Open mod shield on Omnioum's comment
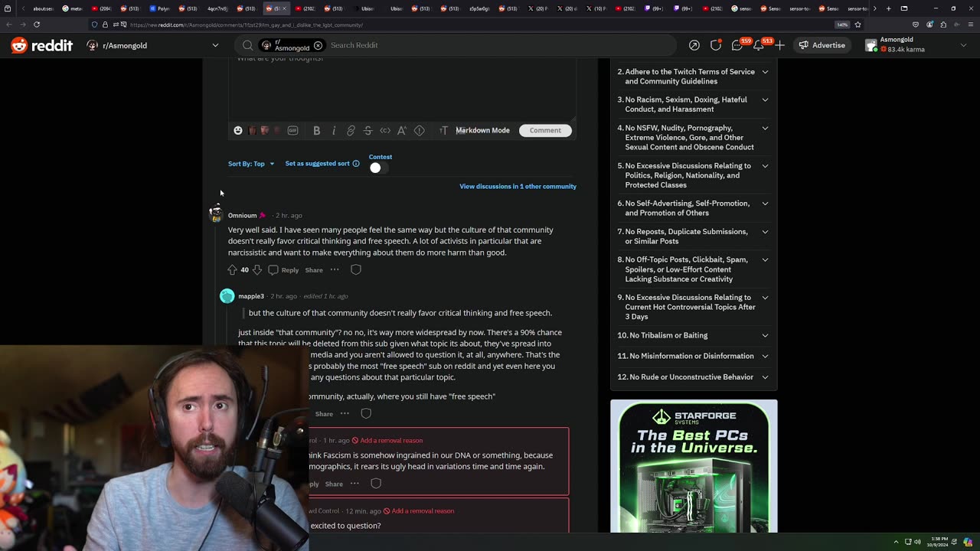Image resolution: width=980 pixels, height=551 pixels. pos(355,269)
